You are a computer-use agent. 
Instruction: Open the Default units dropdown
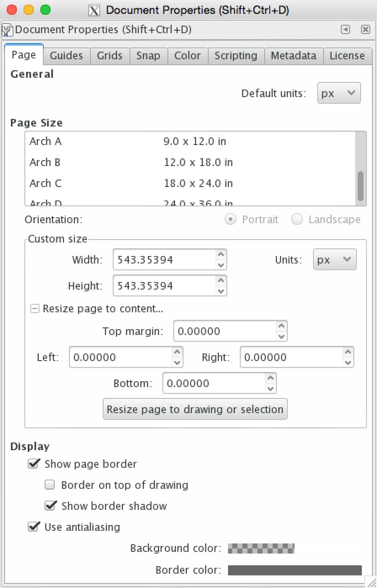tap(339, 93)
